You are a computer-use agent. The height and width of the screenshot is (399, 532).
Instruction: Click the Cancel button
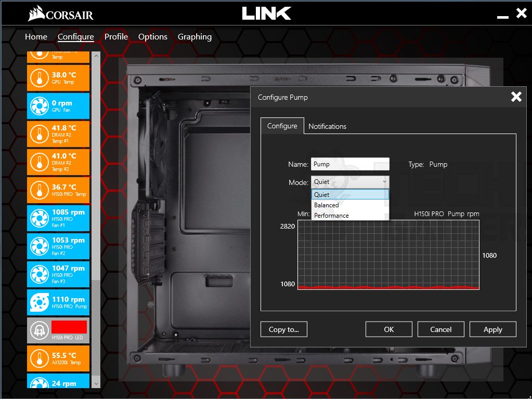pos(440,329)
